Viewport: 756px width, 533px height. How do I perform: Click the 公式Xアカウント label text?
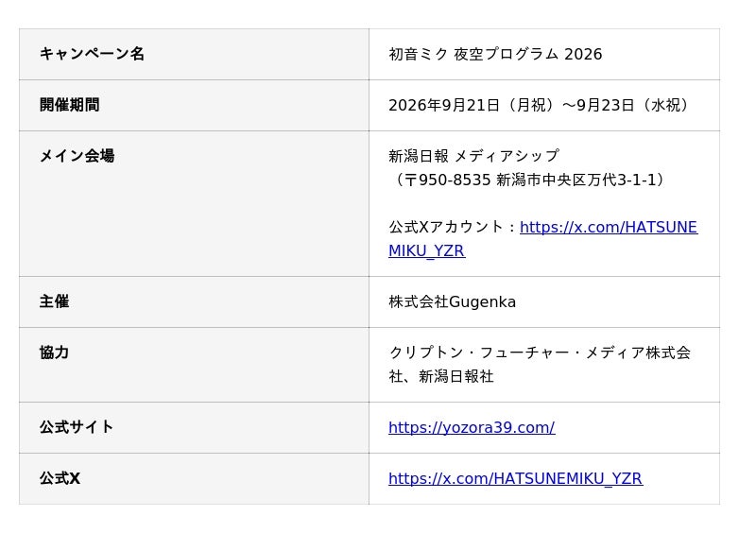coord(446,227)
